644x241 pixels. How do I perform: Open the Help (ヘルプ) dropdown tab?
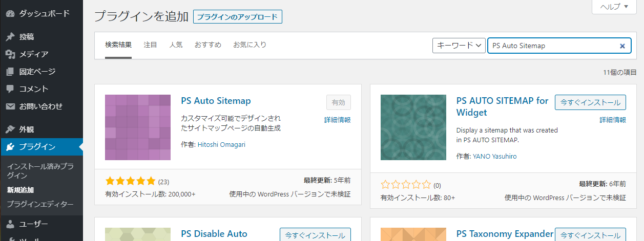(614, 7)
